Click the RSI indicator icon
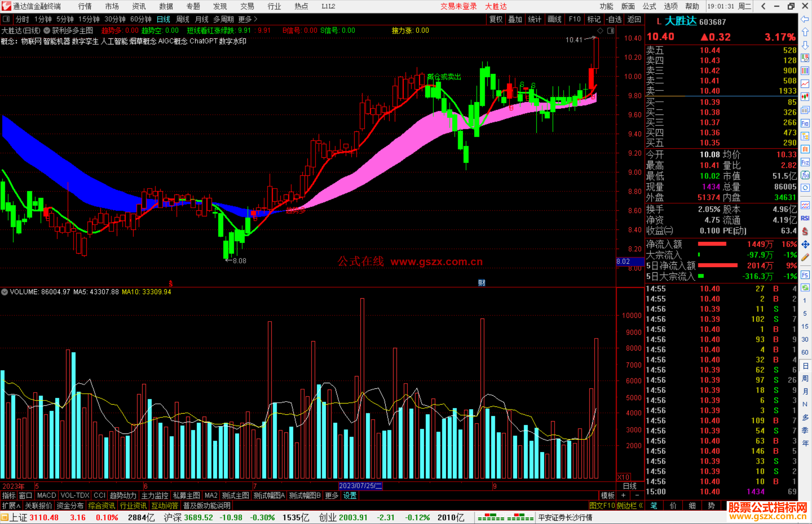812x524 pixels. pyautogui.click(x=805, y=218)
